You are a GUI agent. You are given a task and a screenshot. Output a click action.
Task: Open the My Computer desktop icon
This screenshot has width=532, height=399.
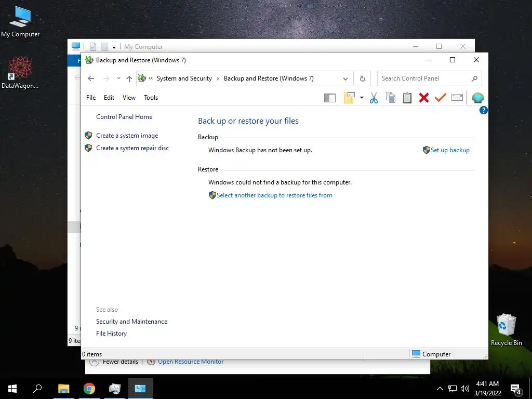pyautogui.click(x=20, y=22)
